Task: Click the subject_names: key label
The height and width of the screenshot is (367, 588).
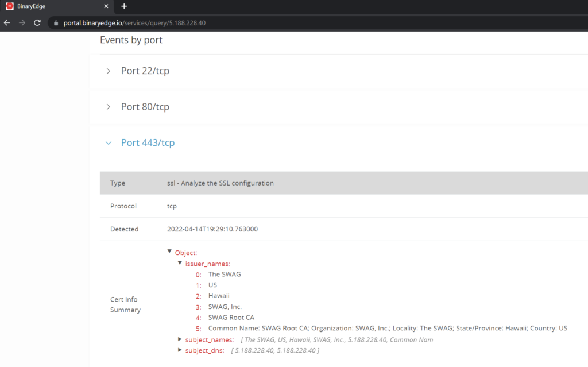Action: coord(209,340)
